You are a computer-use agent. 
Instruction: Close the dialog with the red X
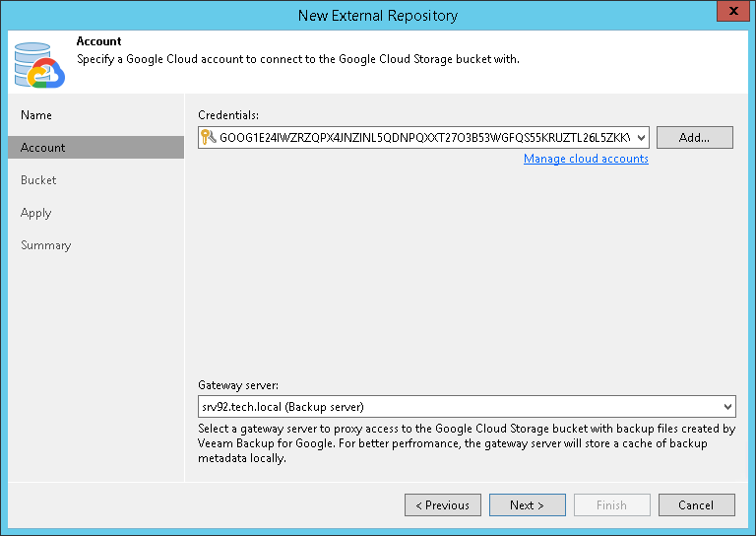pyautogui.click(x=730, y=14)
